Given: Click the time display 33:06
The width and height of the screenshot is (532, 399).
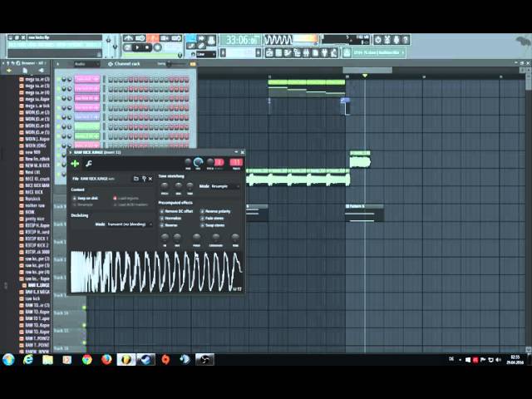Looking at the screenshot, I should pyautogui.click(x=241, y=41).
